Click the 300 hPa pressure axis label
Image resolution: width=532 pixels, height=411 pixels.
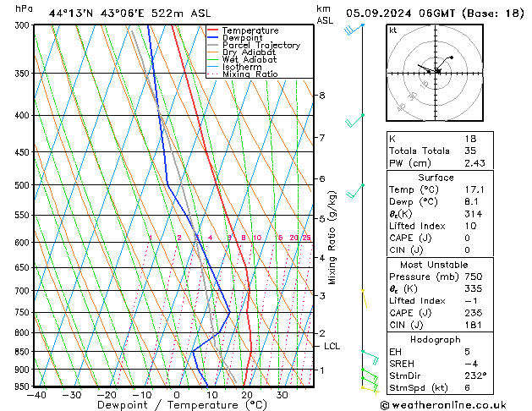point(24,25)
